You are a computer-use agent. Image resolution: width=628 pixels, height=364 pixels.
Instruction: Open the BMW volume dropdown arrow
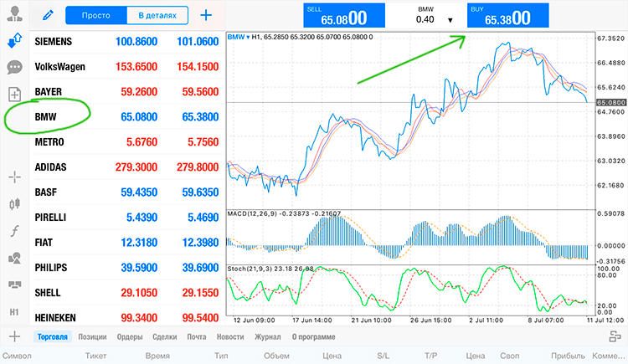(x=450, y=20)
